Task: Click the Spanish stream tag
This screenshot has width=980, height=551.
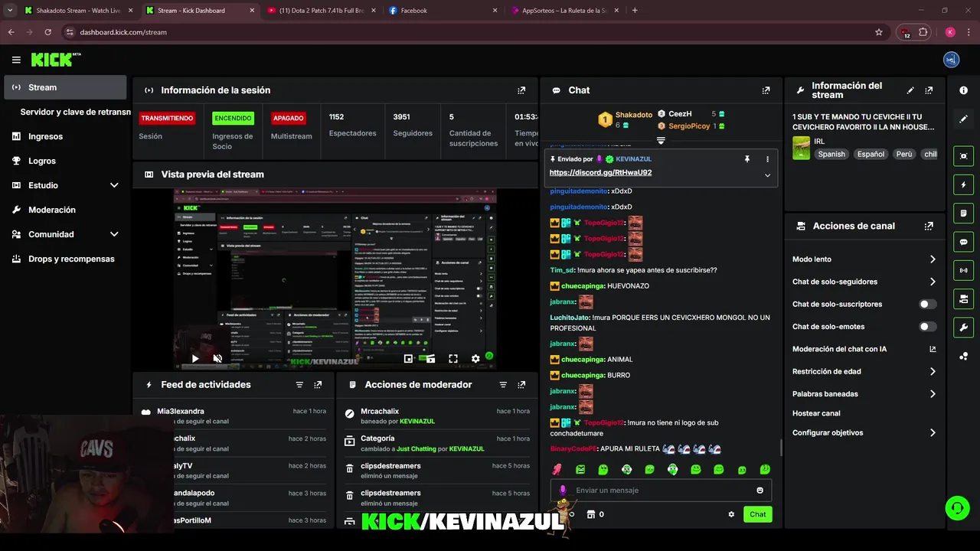Action: (x=831, y=154)
